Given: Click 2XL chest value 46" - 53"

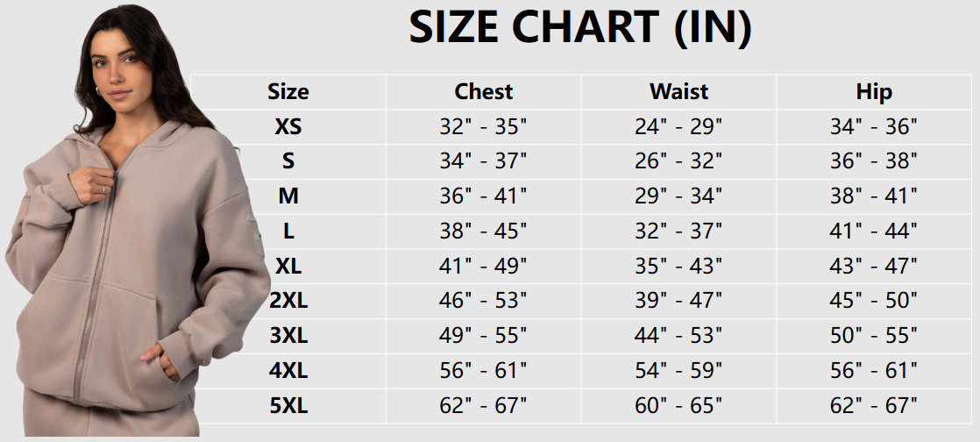Looking at the screenshot, I should click(x=483, y=301).
